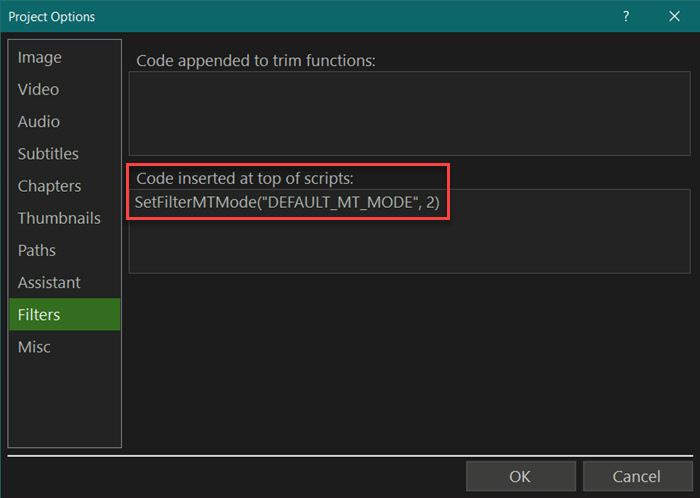Click the Project Options title bar
Screen dimensions: 700x498
312,17
